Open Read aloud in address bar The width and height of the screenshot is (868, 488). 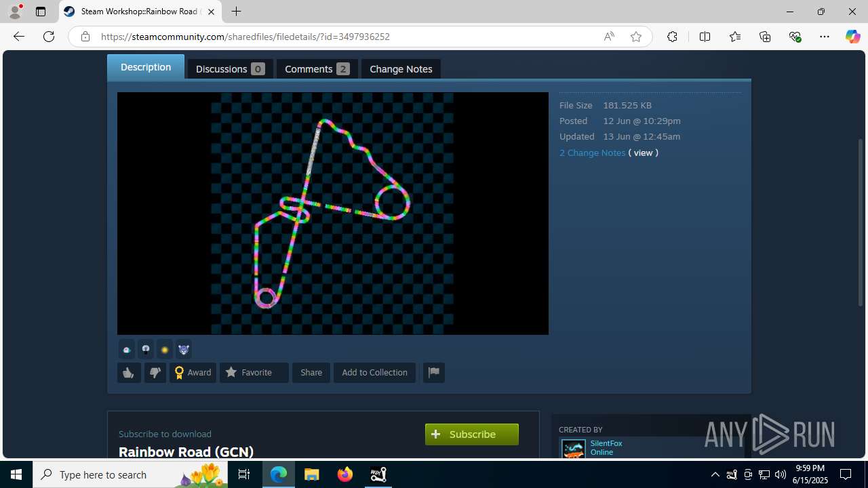(609, 37)
